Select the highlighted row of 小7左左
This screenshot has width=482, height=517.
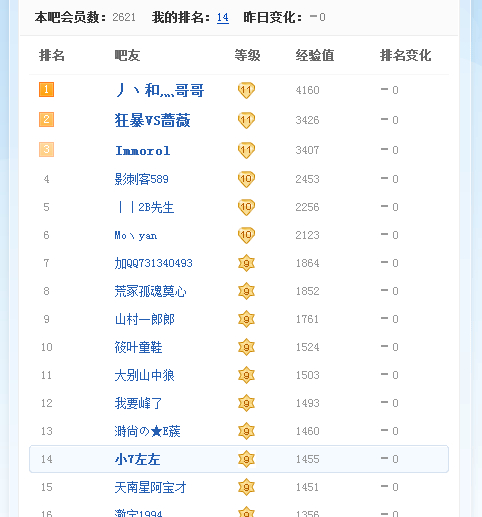(x=239, y=459)
